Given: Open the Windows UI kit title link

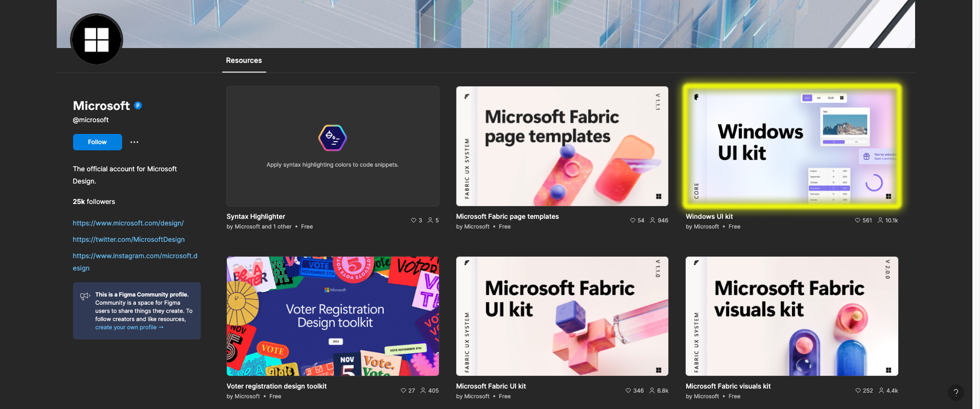Looking at the screenshot, I should coord(709,216).
